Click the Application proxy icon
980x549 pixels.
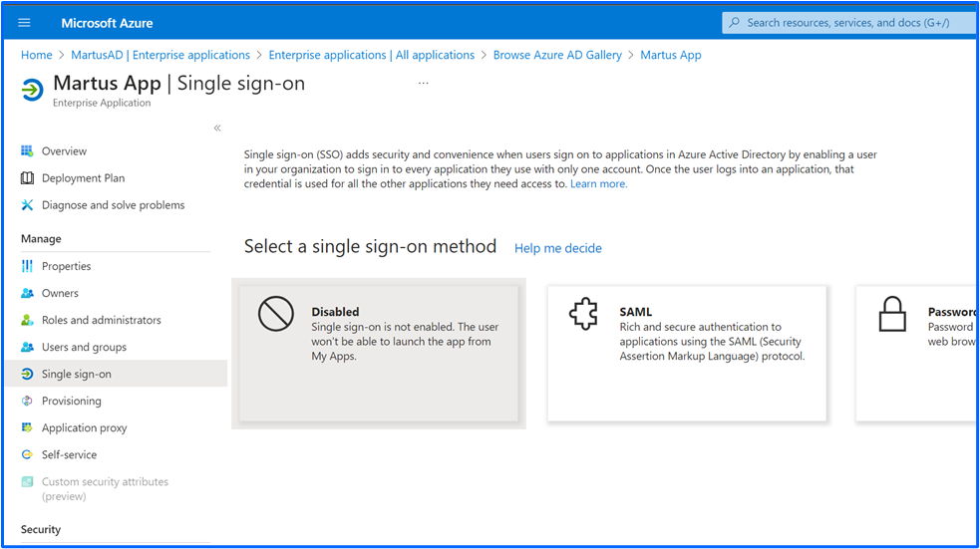pyautogui.click(x=27, y=427)
